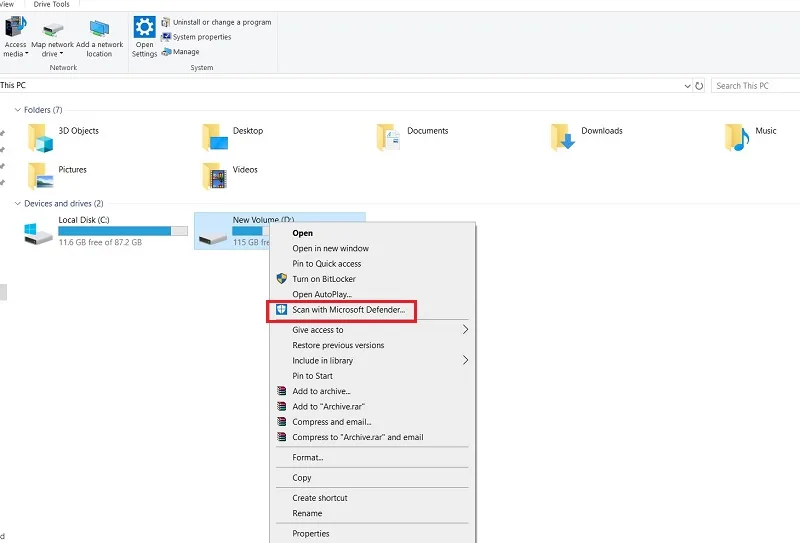Select the Downloads folder icon
The width and height of the screenshot is (800, 543).
563,137
